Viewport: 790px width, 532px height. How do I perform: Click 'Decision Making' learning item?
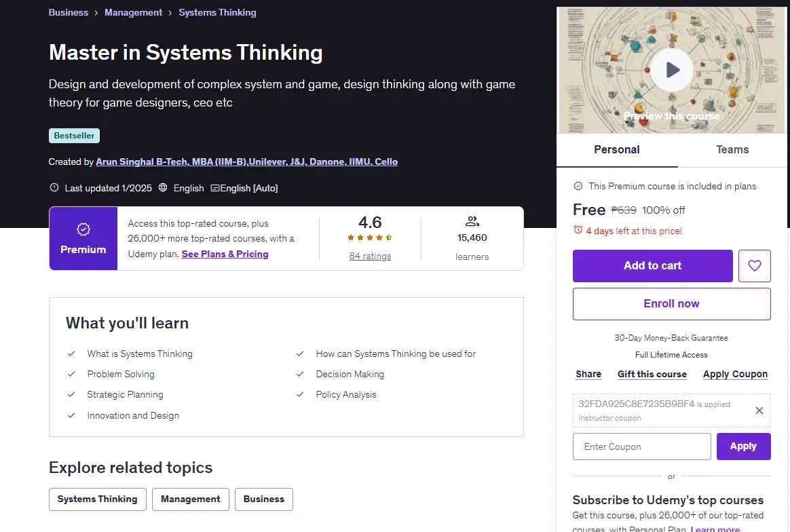(350, 375)
